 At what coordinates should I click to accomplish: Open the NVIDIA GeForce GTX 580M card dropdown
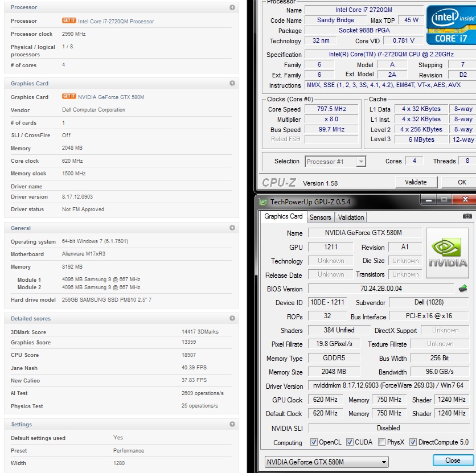pyautogui.click(x=326, y=462)
